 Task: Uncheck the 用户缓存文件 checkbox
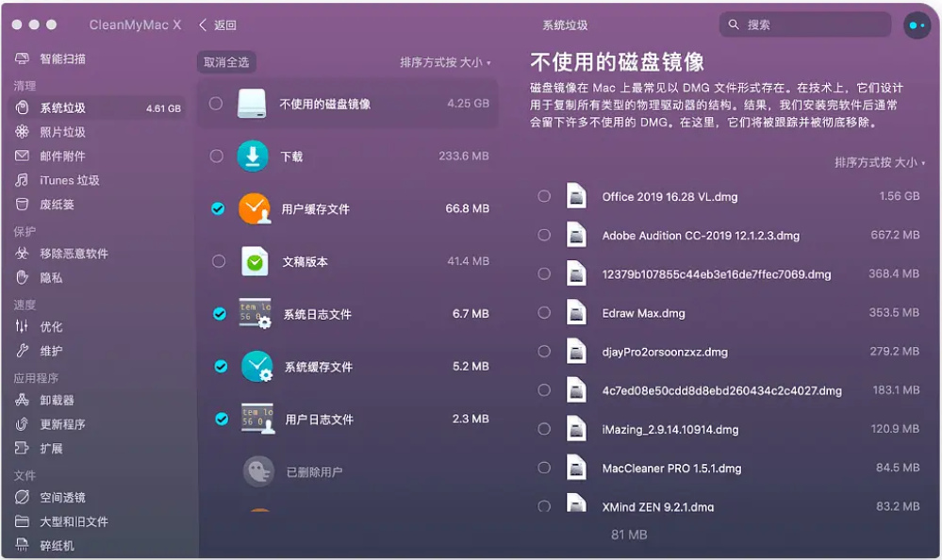tap(218, 208)
